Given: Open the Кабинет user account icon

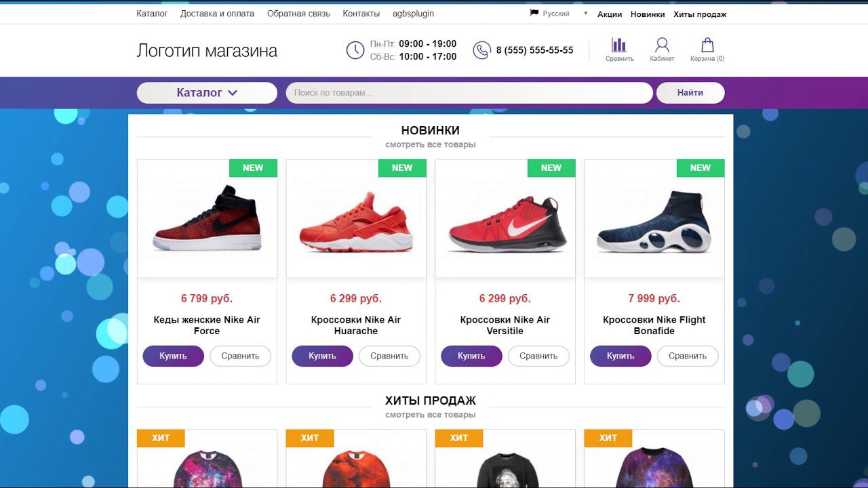Looking at the screenshot, I should [662, 45].
